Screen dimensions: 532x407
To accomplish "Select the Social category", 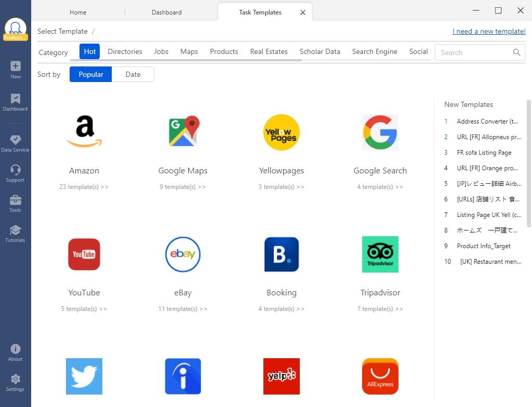I will [x=418, y=51].
